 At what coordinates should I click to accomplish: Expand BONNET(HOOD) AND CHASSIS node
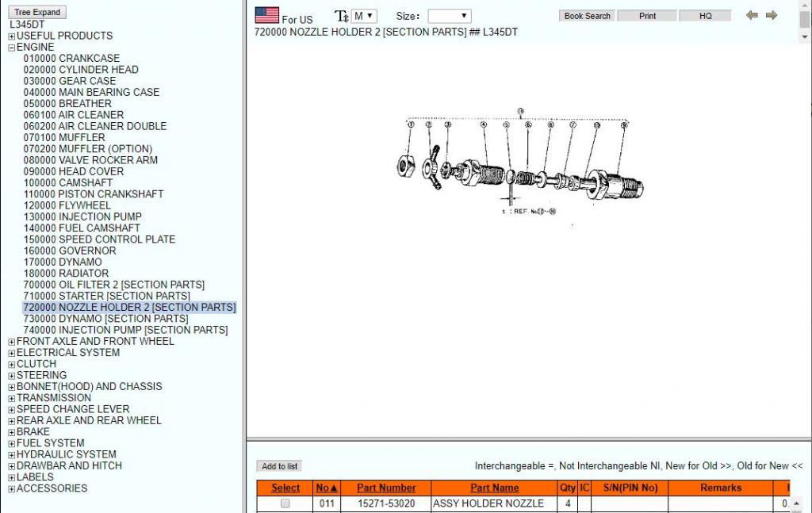point(11,387)
